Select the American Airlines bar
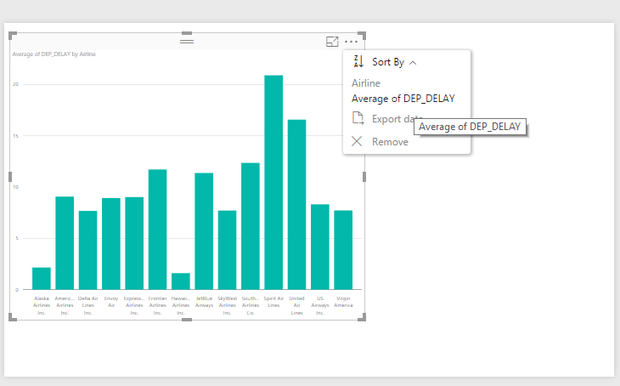Viewport: 620px width, 386px height. (64, 243)
